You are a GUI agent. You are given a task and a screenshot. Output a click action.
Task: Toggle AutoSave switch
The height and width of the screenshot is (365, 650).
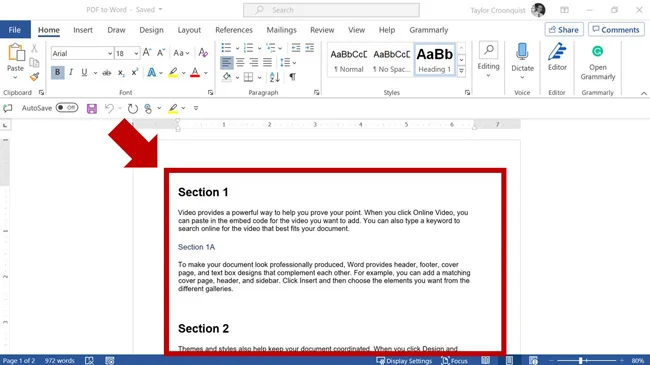click(67, 108)
